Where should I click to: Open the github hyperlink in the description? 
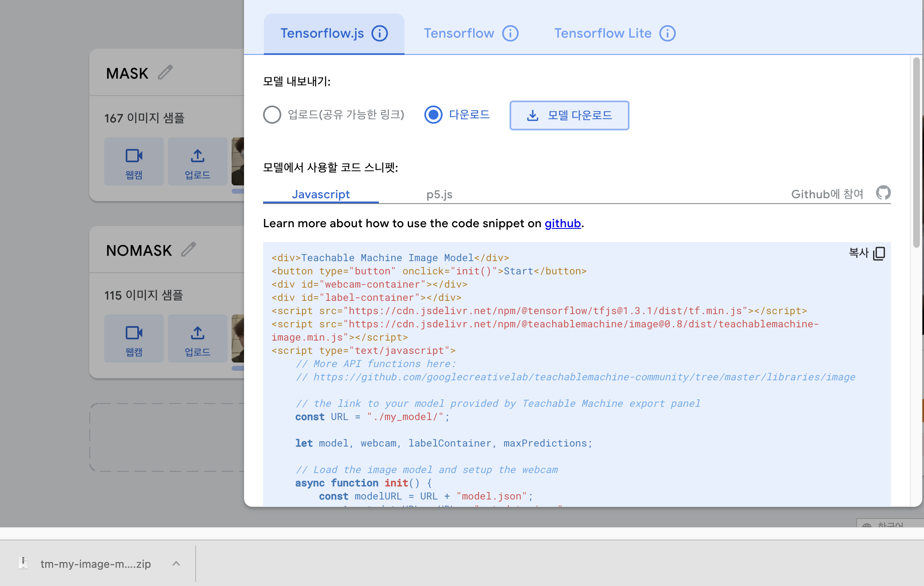563,223
